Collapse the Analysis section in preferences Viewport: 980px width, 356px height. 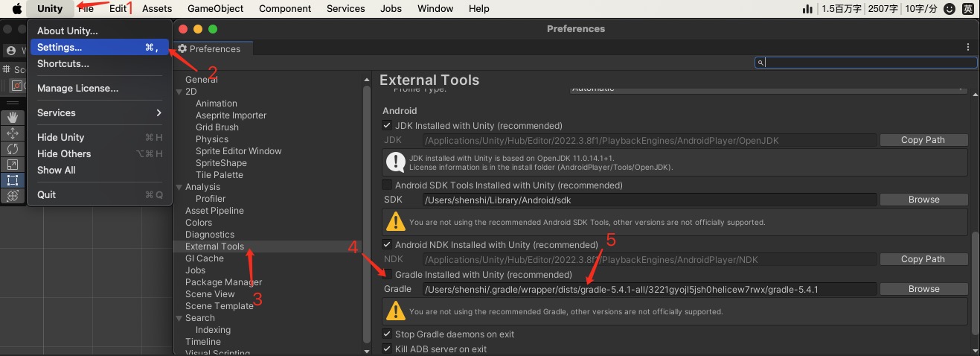179,187
